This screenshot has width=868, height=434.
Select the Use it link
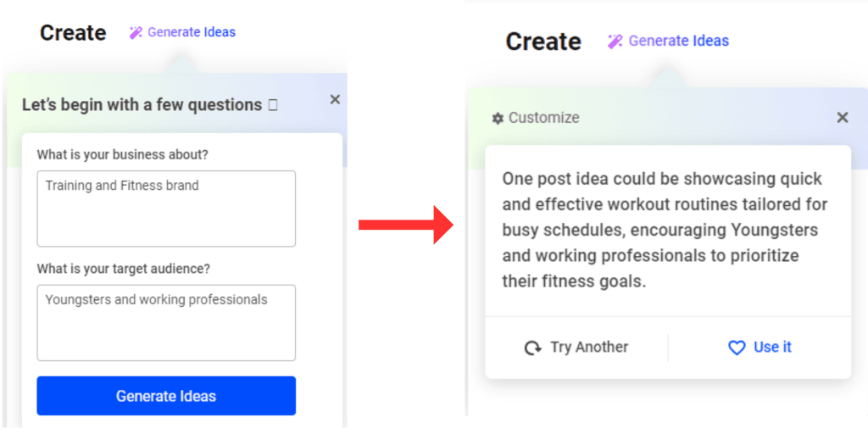click(x=772, y=347)
